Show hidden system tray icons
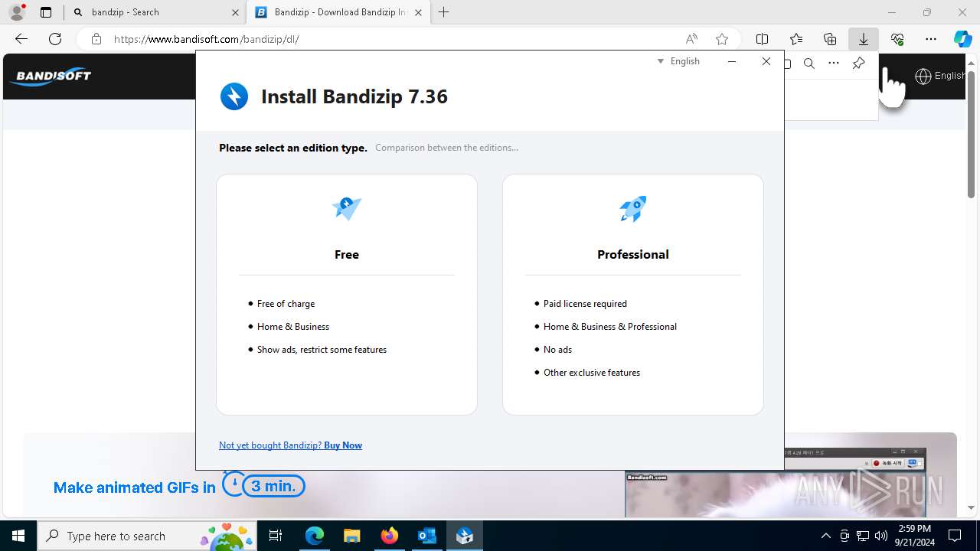980x551 pixels. (x=825, y=536)
